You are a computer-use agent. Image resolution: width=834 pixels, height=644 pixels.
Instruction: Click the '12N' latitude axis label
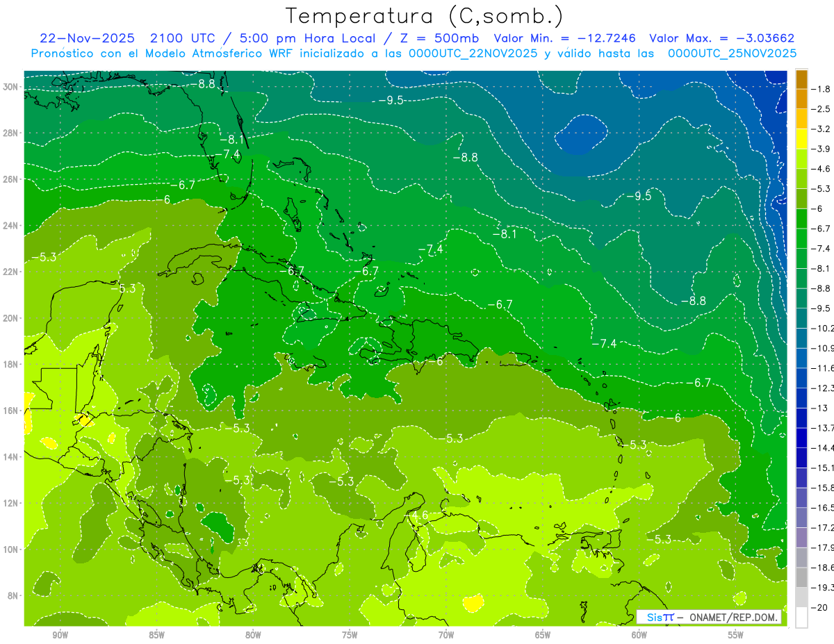click(10, 503)
